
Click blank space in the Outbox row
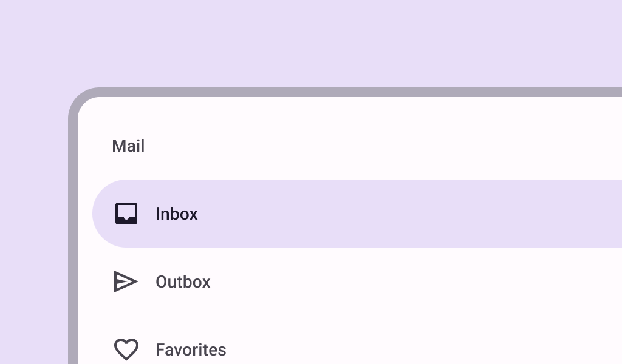(x=397, y=281)
